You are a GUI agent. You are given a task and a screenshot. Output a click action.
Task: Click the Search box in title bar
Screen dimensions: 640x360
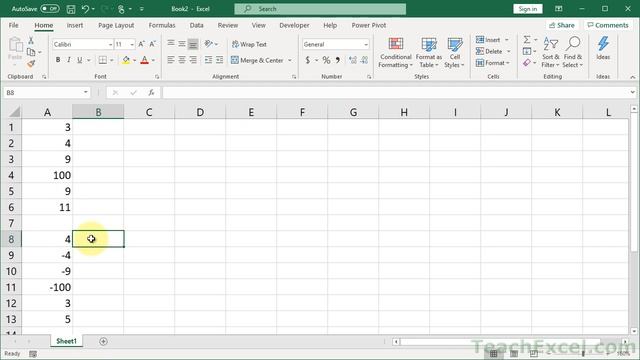(320, 9)
